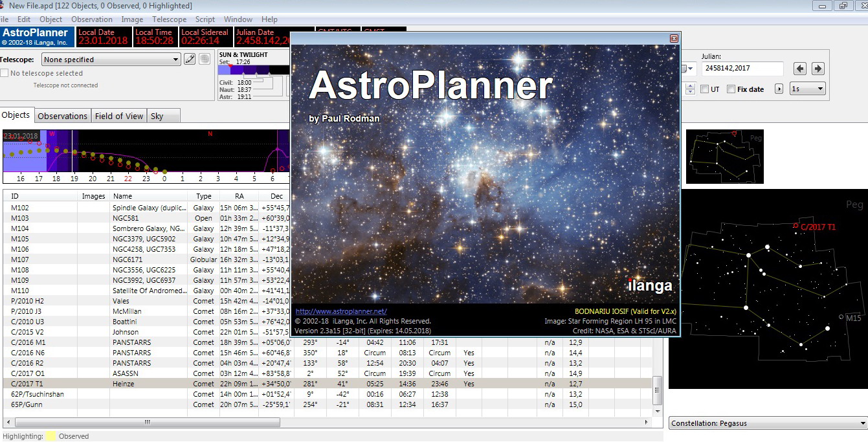The width and height of the screenshot is (868, 442).
Task: Sort the object list by RA column
Action: pos(239,196)
